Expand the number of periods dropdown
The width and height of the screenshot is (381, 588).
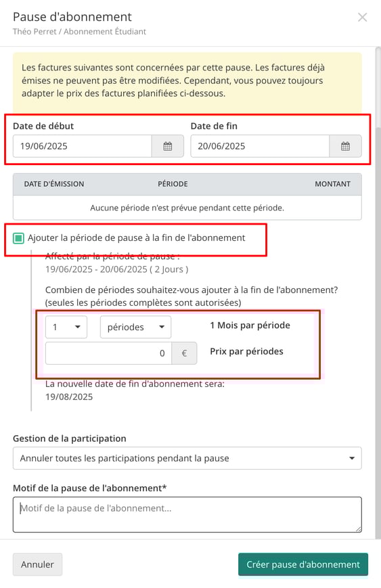[66, 327]
